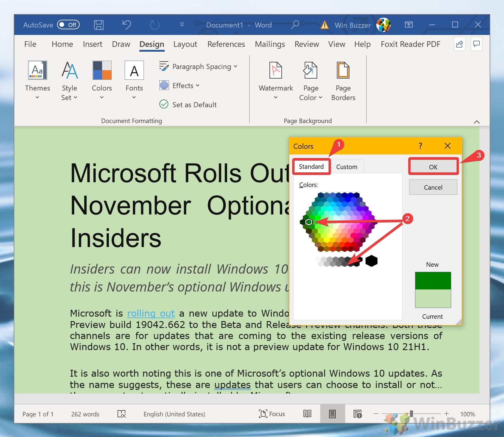The image size is (504, 437).
Task: Switch to Print Layout view
Action: coord(332,414)
